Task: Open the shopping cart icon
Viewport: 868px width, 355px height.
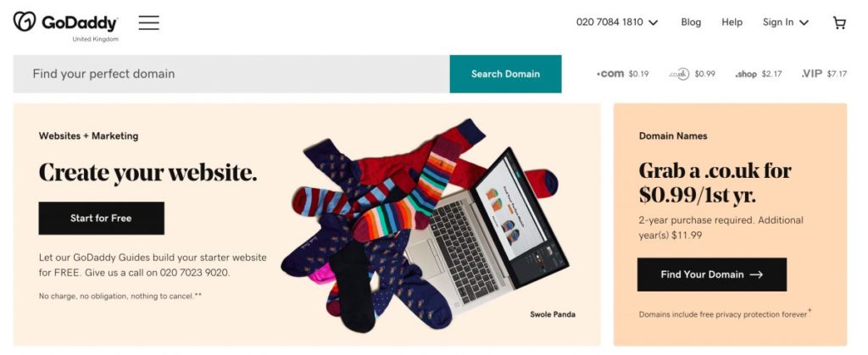Action: point(839,23)
